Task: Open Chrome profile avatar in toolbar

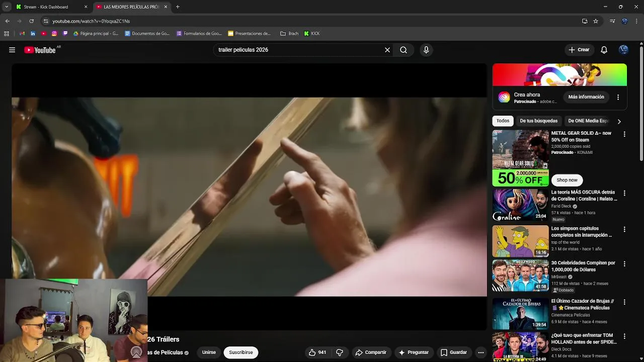Action: tap(625, 21)
